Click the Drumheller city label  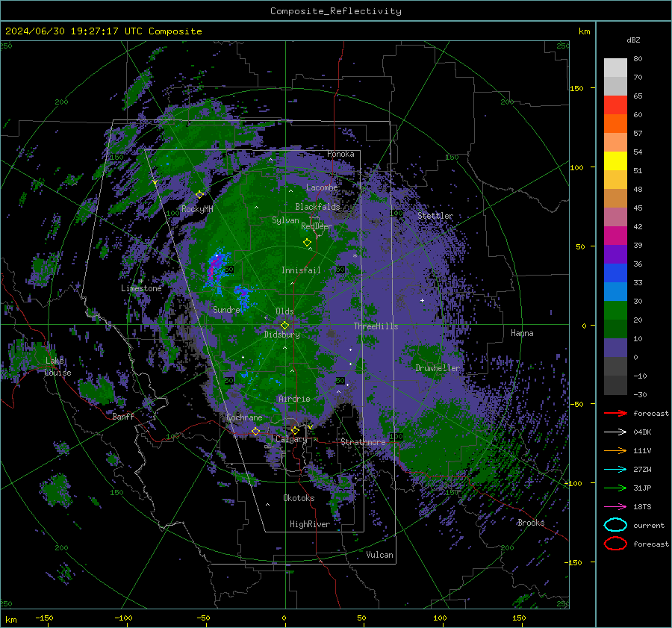[438, 368]
